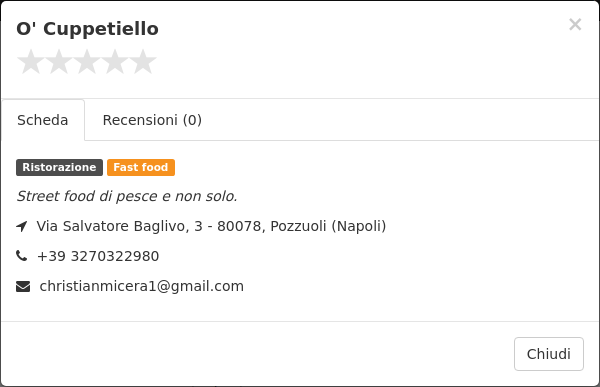Click the Street food di pesce description
The height and width of the screenshot is (387, 600).
click(127, 196)
